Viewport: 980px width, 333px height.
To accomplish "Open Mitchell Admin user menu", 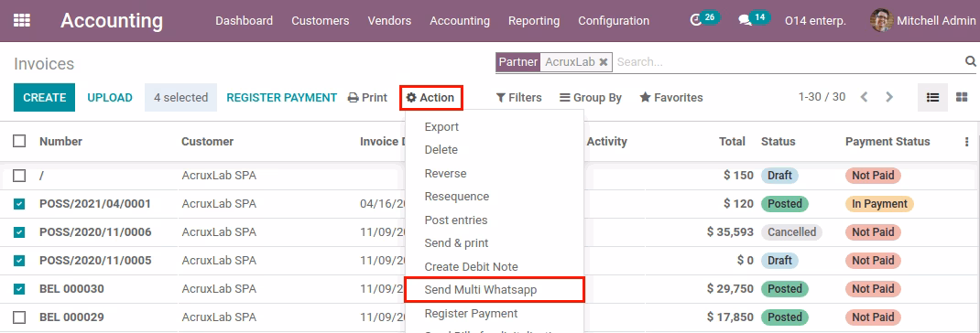I will tap(923, 21).
